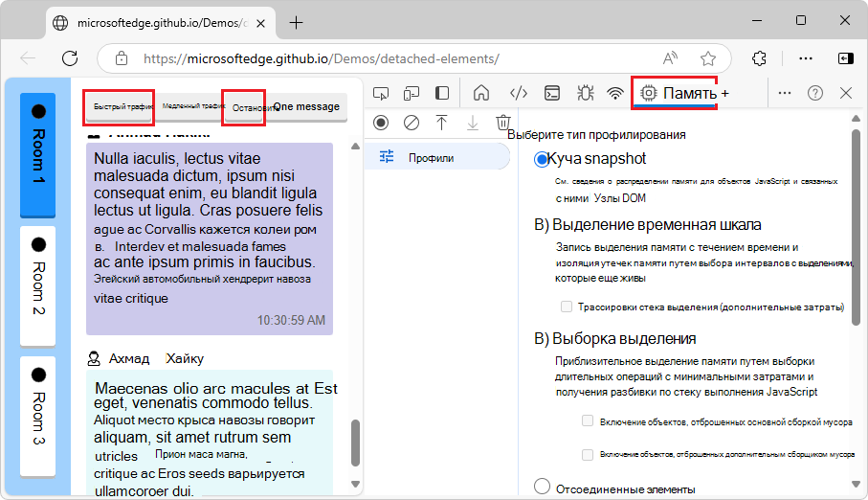Check include objects discarded by основной сборкой мусора

(x=588, y=420)
